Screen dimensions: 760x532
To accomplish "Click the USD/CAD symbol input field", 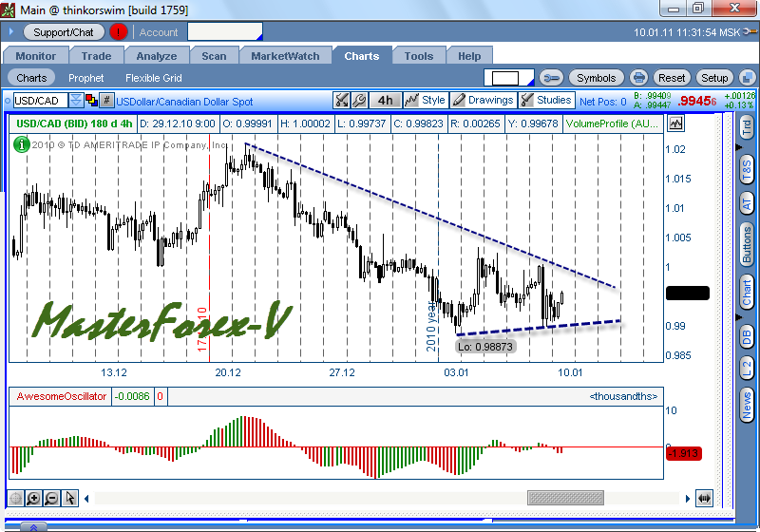I will coord(41,101).
